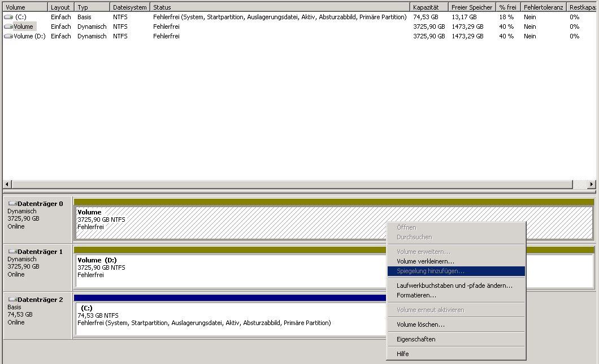
Task: Click the Datenträger 0 disk icon
Action: pos(12,204)
